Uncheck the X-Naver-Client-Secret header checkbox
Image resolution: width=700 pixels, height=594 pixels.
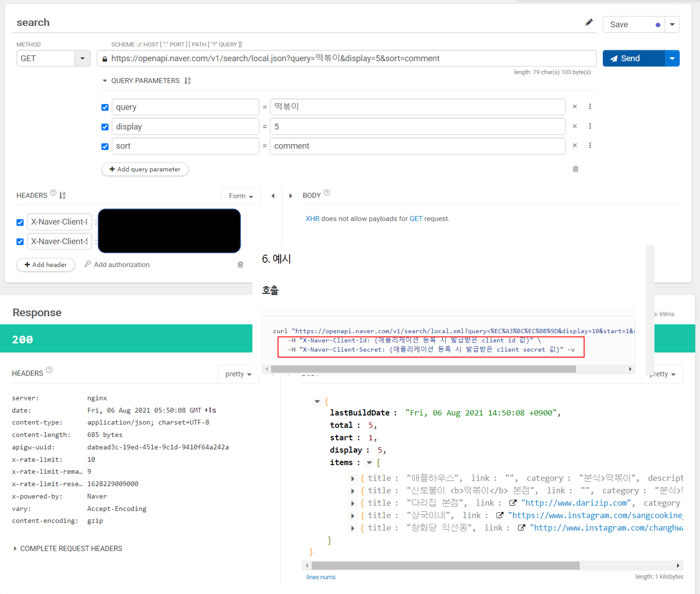(x=20, y=242)
